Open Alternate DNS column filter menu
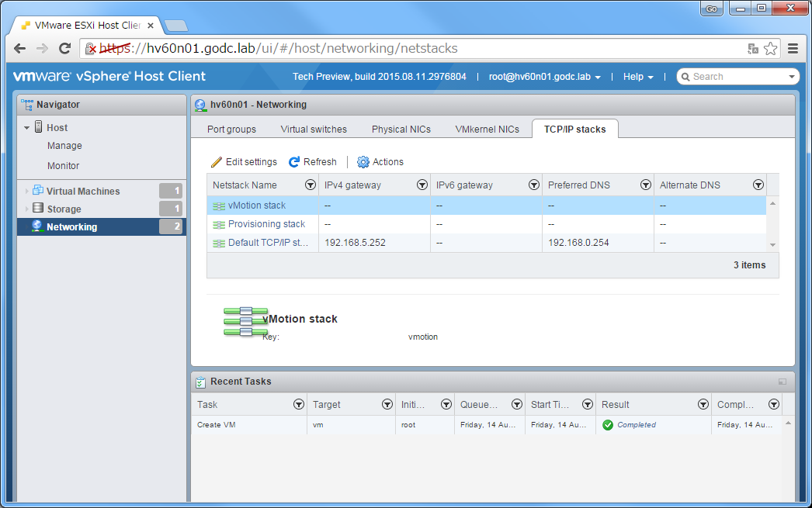Viewport: 812px width, 508px height. point(758,185)
